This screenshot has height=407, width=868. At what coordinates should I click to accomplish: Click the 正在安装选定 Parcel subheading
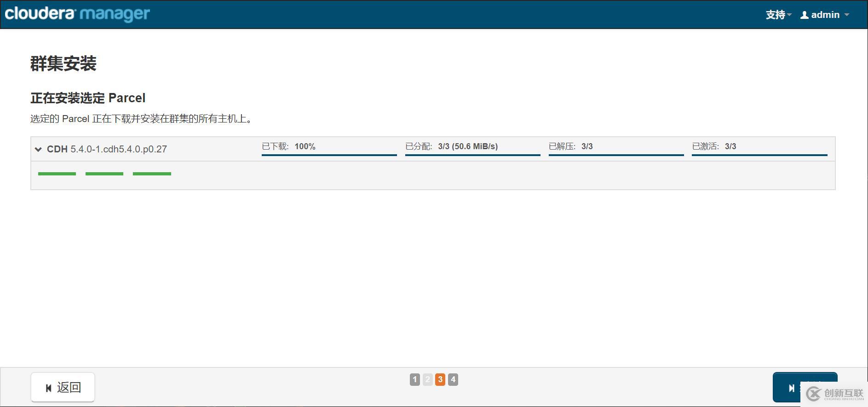coord(88,98)
